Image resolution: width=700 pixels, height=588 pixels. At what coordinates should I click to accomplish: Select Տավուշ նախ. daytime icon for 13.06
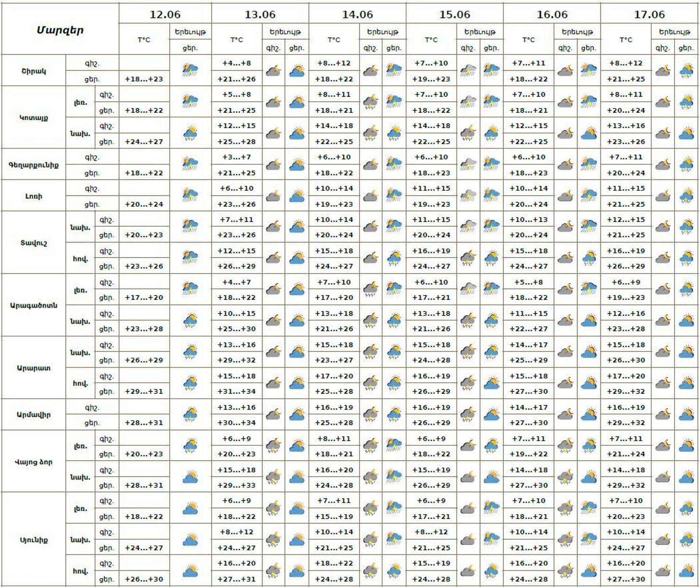coord(297,227)
